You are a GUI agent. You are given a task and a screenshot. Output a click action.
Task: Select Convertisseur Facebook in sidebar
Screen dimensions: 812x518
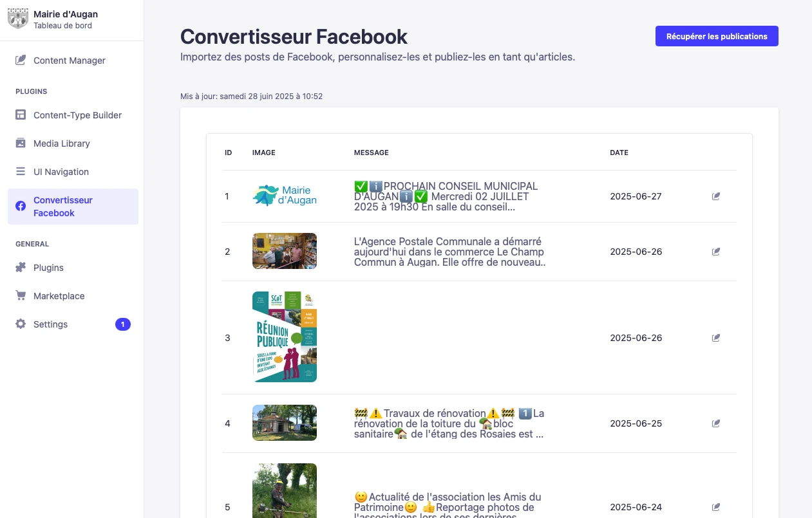[x=73, y=207]
